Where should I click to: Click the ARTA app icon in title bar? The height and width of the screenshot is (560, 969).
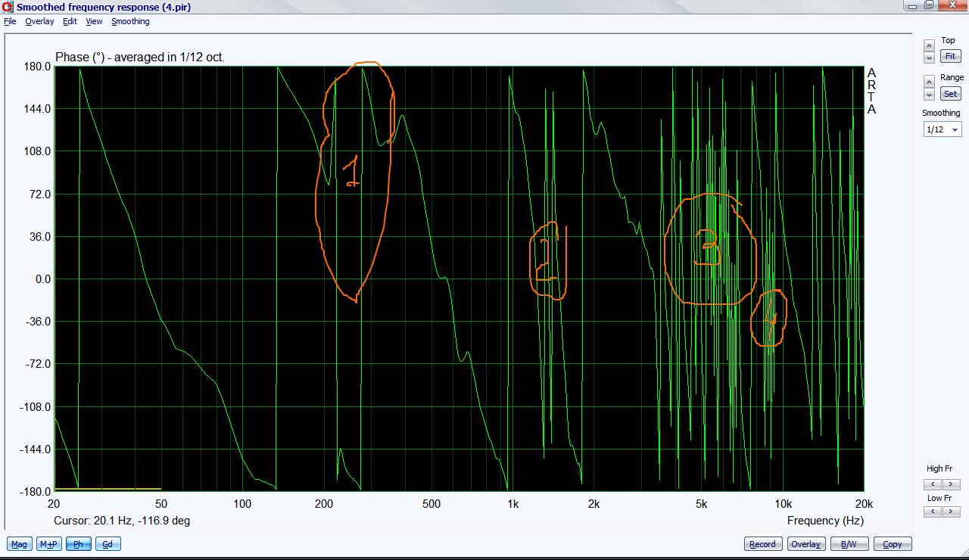(8, 7)
